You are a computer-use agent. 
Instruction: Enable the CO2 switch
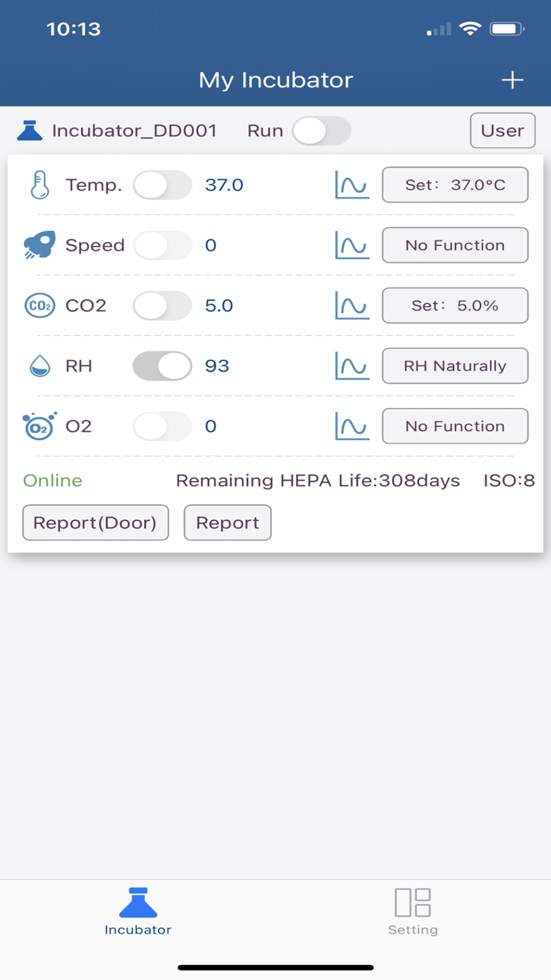162,306
